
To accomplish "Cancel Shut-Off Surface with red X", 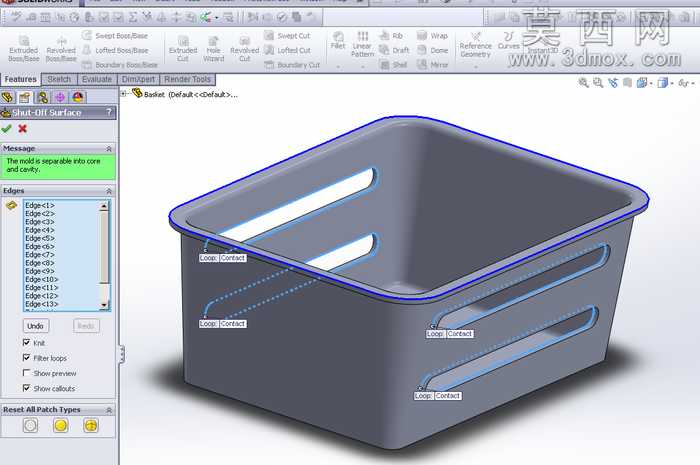I will tap(22, 129).
